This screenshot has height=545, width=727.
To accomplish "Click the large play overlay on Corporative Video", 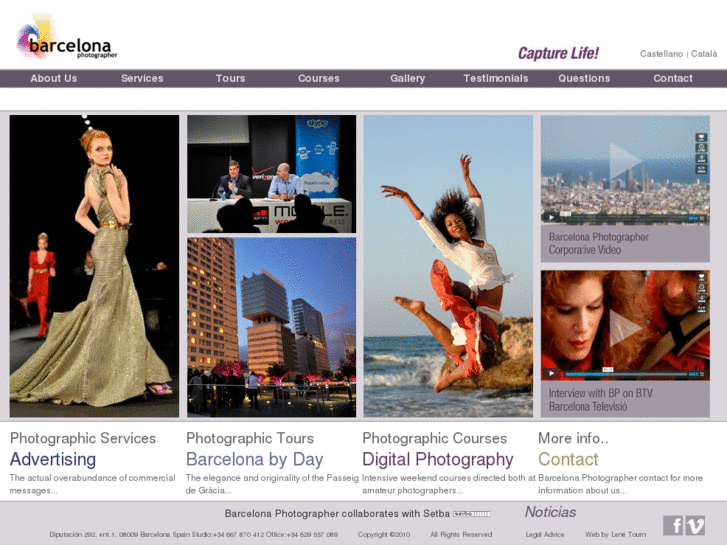I will point(625,161).
